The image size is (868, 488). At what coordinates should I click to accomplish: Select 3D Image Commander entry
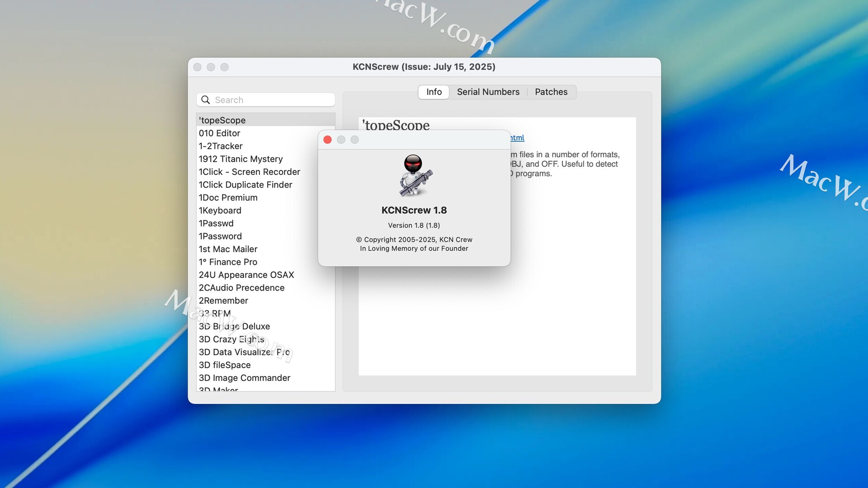click(x=266, y=378)
